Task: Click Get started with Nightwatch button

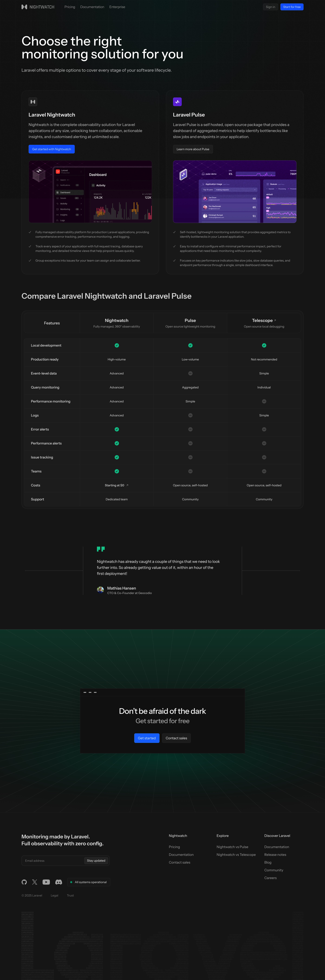Action: click(52, 149)
